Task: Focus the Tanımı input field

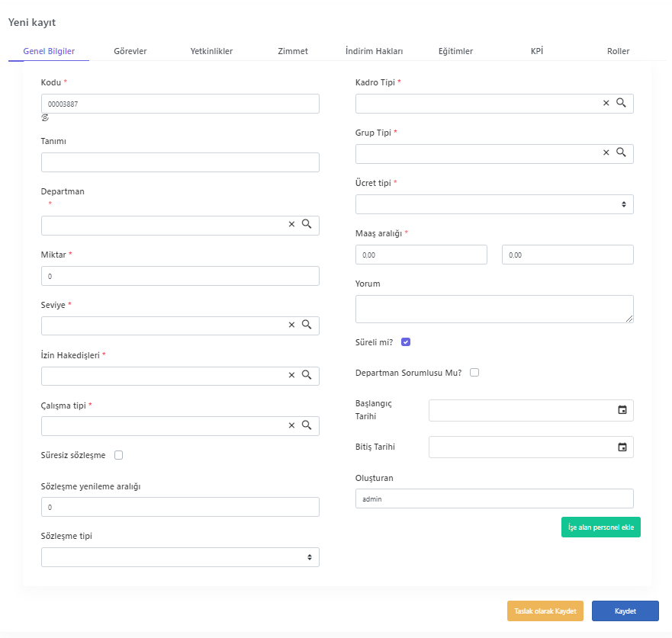Action: (180, 162)
